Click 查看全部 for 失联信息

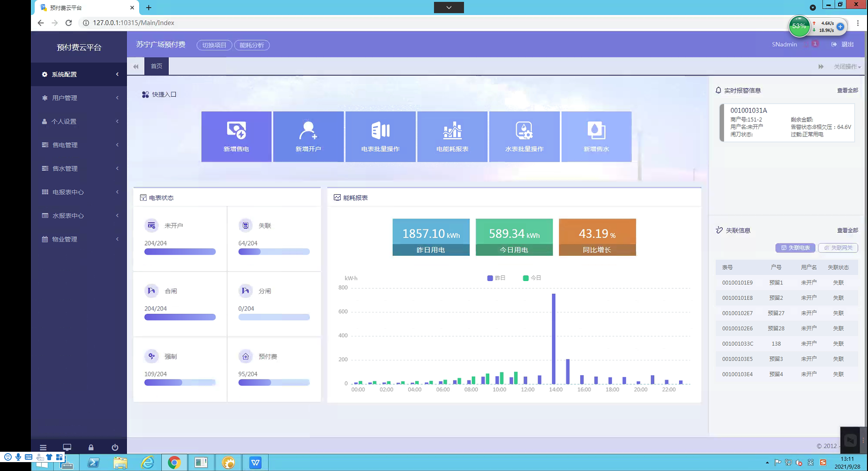point(847,230)
